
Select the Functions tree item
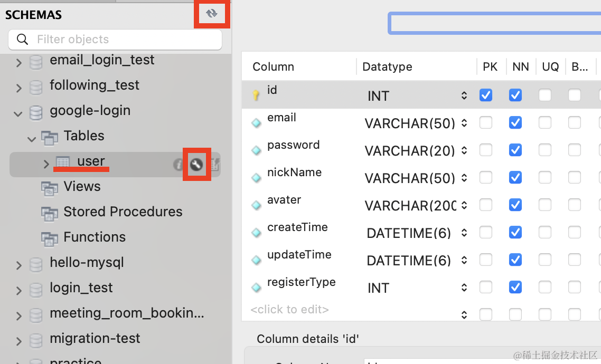point(95,237)
